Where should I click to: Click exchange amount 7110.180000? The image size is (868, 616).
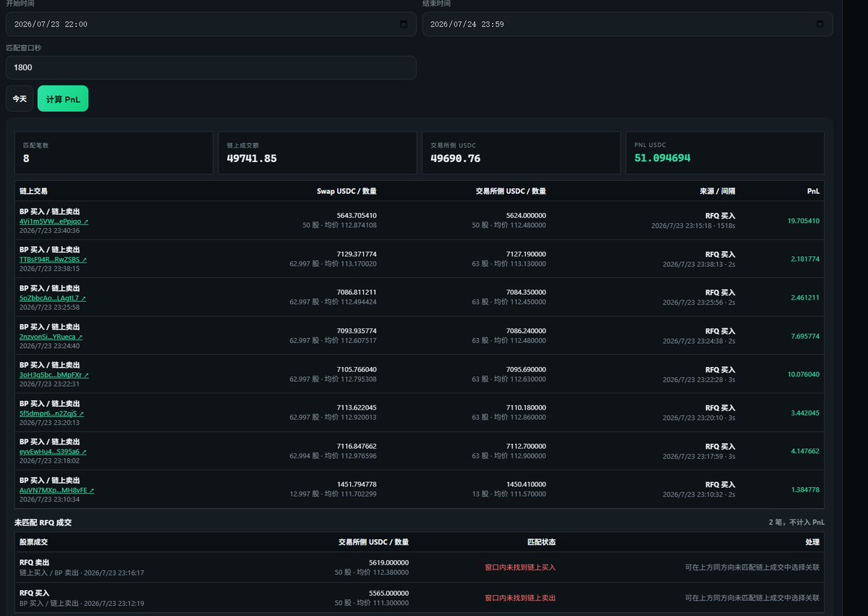pyautogui.click(x=526, y=408)
